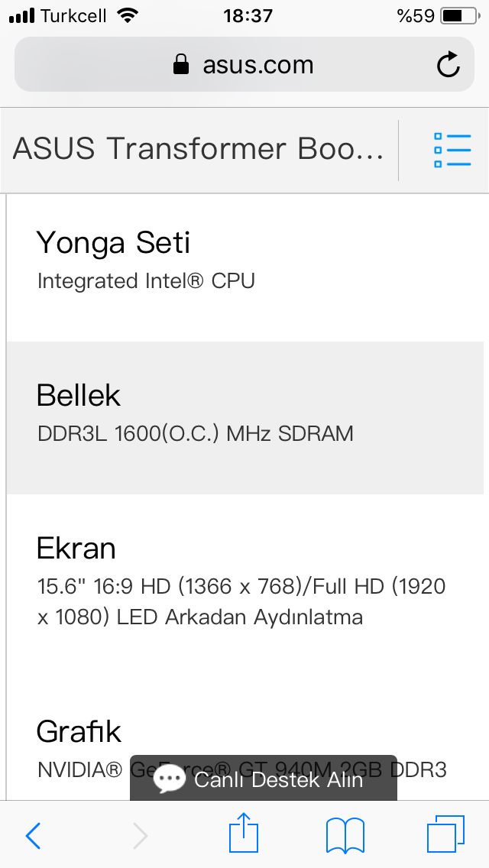Tap the 18:37 clock in the status bar
Viewport: 489px width, 868px height.
pyautogui.click(x=248, y=15)
